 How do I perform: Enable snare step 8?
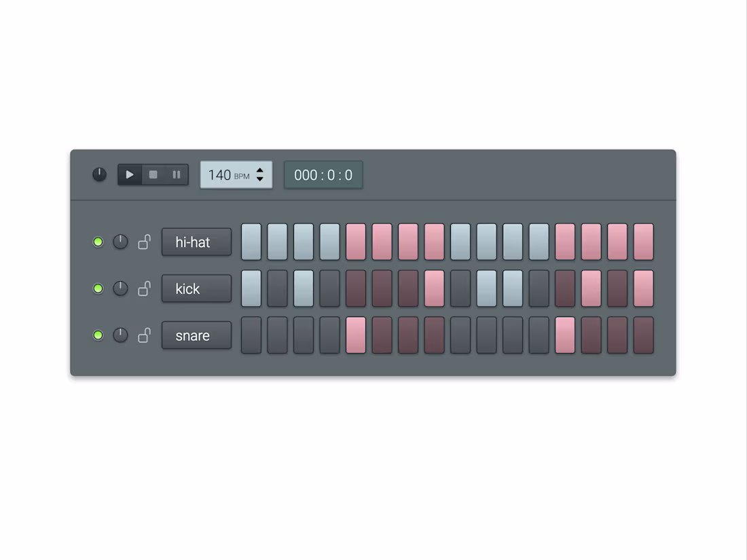435,335
